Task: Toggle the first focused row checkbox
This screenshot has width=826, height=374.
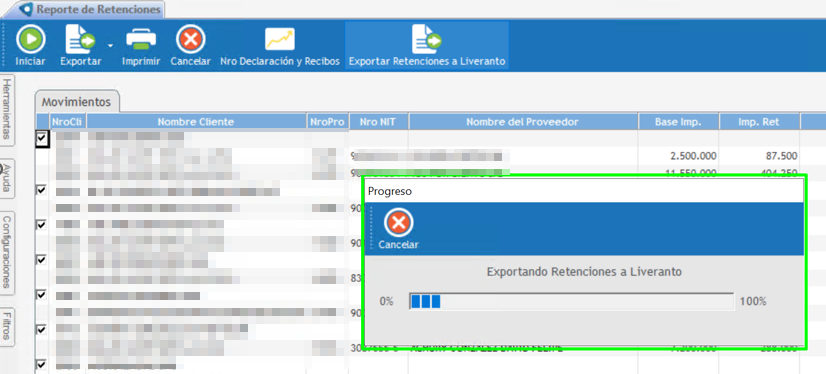Action: (42, 139)
